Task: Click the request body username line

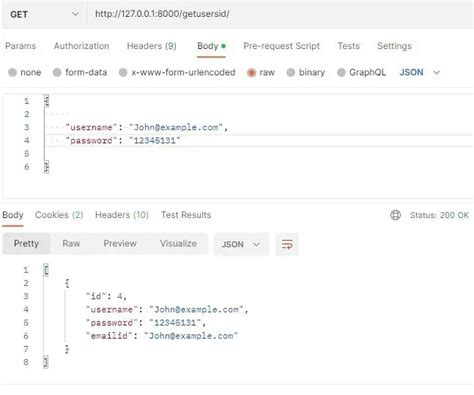Action: pos(147,127)
